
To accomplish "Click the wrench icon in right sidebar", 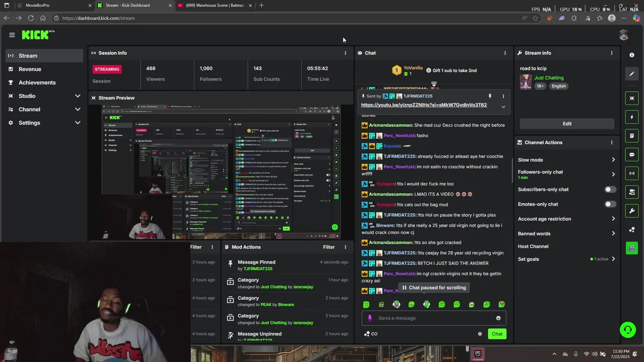I will point(632,211).
